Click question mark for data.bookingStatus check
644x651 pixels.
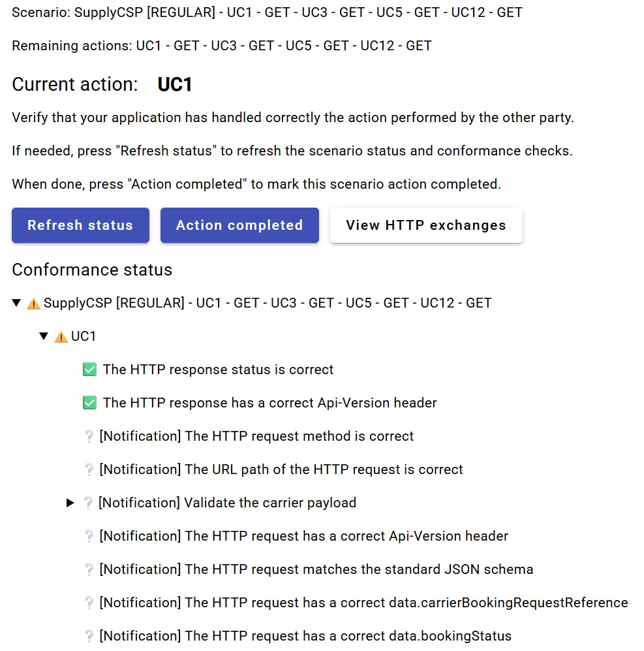pyautogui.click(x=89, y=636)
